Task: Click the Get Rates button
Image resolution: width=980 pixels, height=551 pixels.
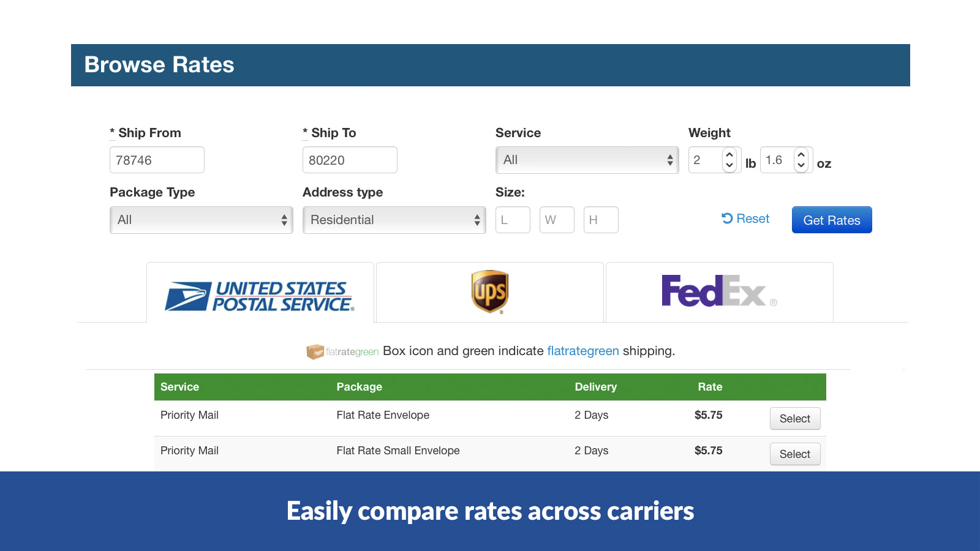Action: [x=831, y=220]
